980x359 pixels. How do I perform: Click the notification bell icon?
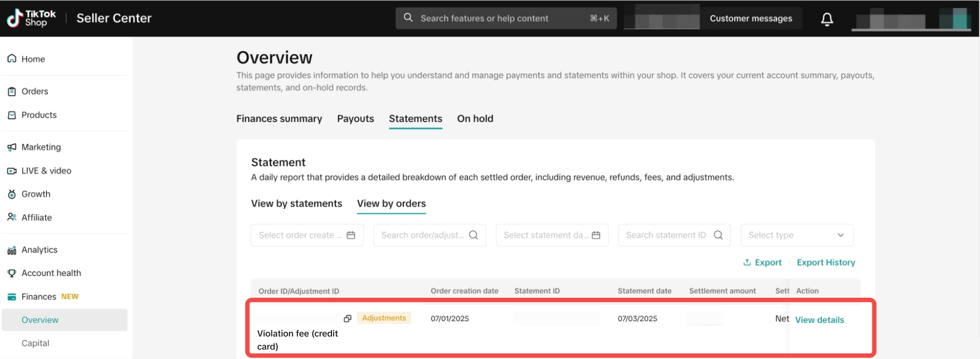pos(827,19)
